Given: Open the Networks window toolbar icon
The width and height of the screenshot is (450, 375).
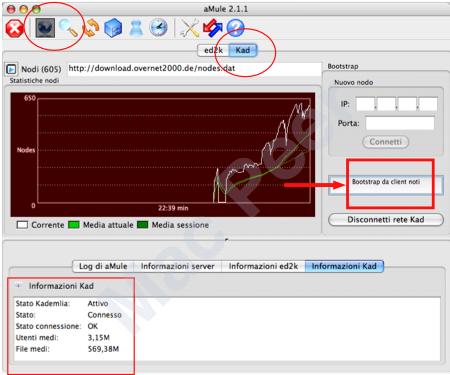Looking at the screenshot, I should pyautogui.click(x=45, y=28).
